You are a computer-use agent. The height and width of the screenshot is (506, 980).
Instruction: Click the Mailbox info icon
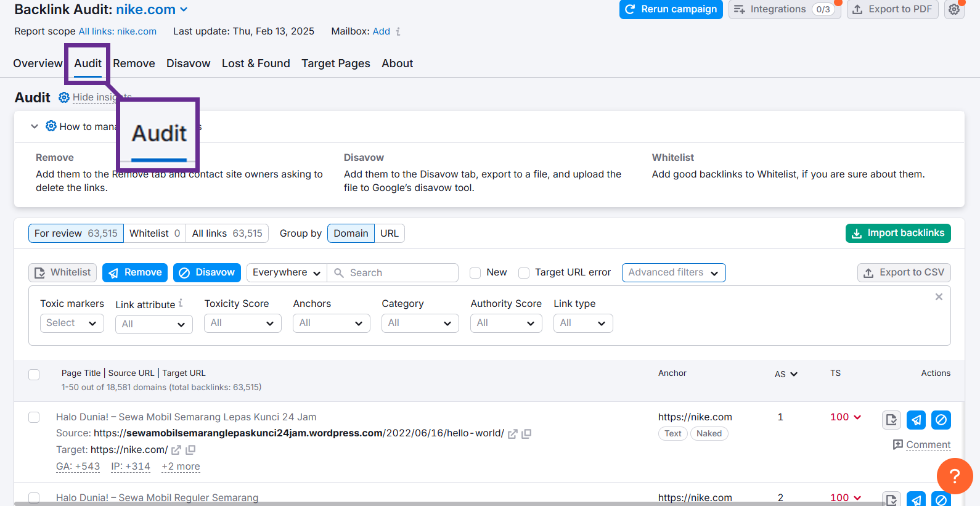pyautogui.click(x=398, y=31)
